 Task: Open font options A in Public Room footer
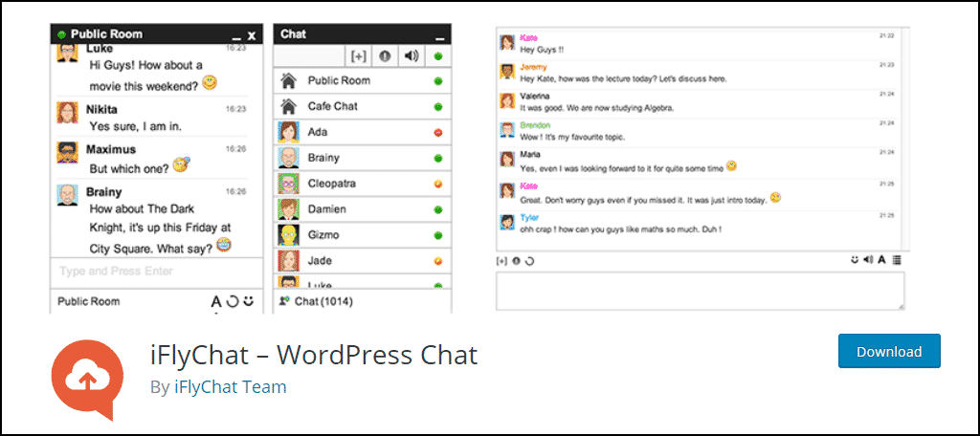click(216, 302)
